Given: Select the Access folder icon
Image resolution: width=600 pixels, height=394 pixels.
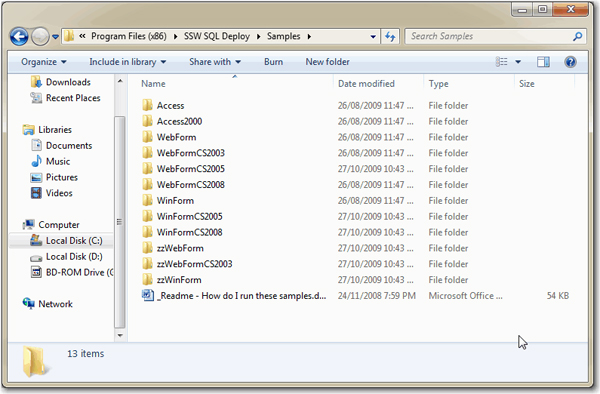Looking at the screenshot, I should click(x=147, y=106).
